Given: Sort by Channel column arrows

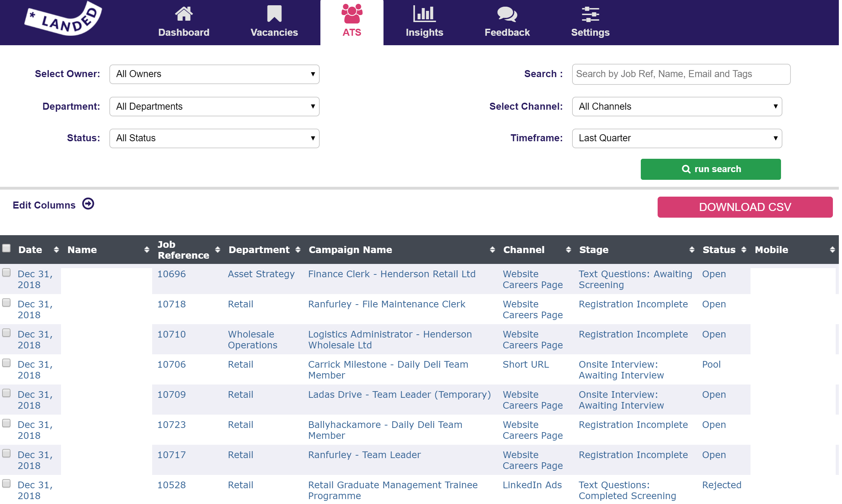Looking at the screenshot, I should click(568, 250).
